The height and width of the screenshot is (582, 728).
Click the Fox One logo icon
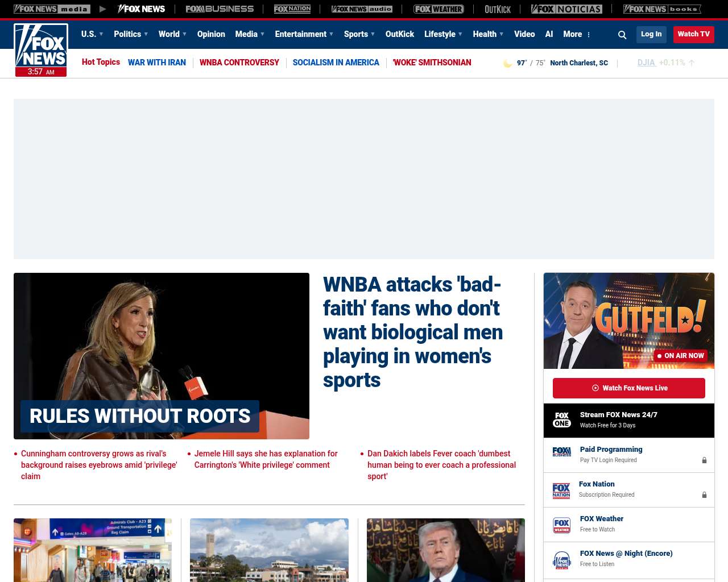[562, 420]
